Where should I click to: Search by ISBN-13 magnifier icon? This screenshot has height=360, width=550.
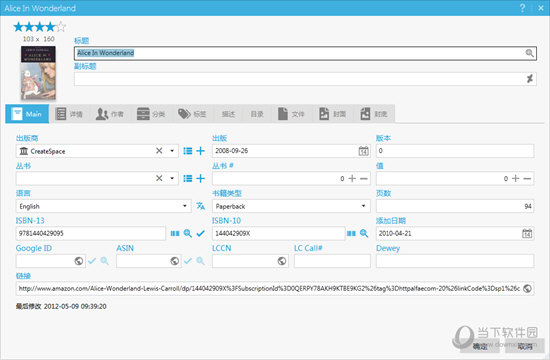188,233
